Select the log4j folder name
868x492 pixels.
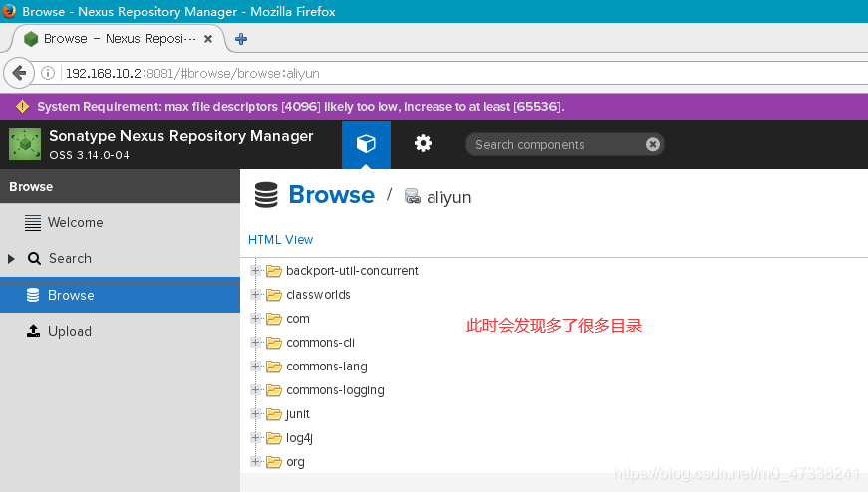click(x=300, y=438)
